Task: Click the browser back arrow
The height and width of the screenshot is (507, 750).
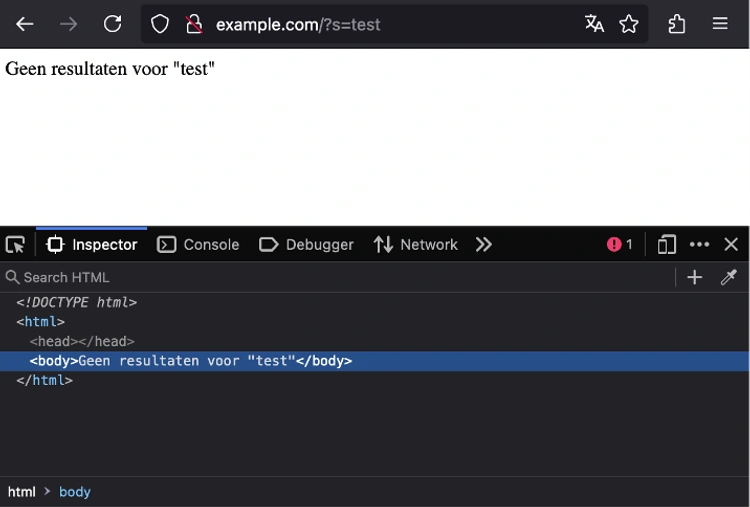Action: coord(25,24)
